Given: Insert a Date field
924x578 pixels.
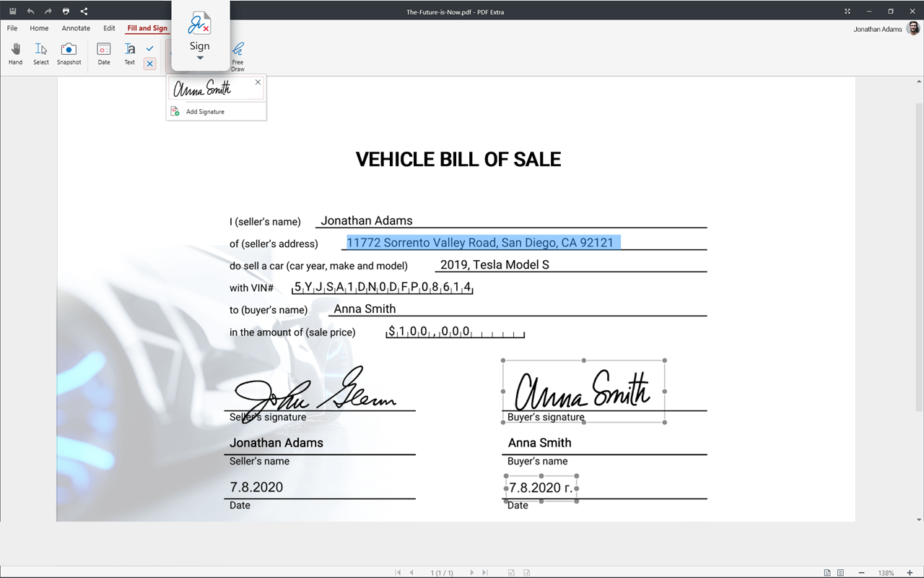Looking at the screenshot, I should point(104,53).
